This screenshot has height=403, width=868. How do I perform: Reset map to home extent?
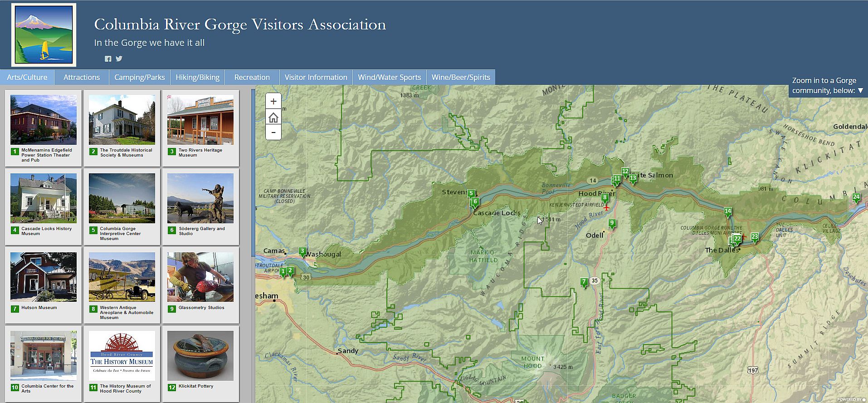(273, 118)
